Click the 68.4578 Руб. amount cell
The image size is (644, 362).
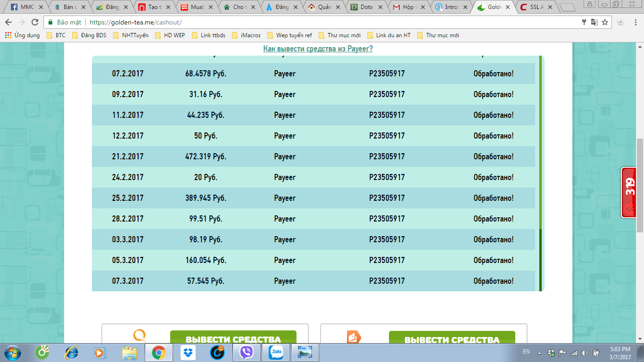[206, 74]
